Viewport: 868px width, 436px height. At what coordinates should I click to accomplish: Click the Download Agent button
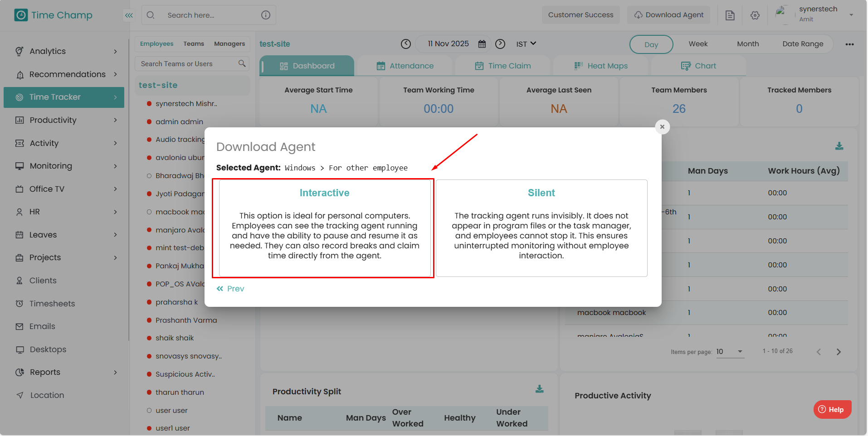point(669,15)
